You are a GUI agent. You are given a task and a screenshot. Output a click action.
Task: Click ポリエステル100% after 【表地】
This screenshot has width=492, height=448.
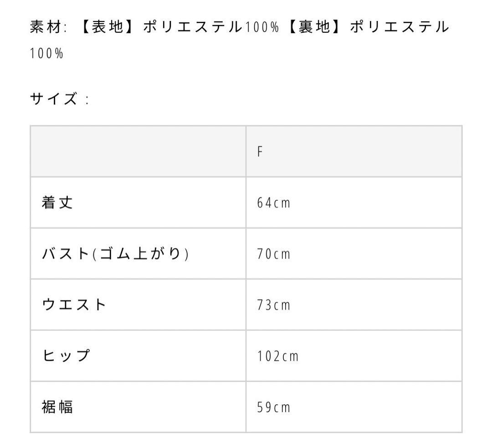click(x=210, y=27)
